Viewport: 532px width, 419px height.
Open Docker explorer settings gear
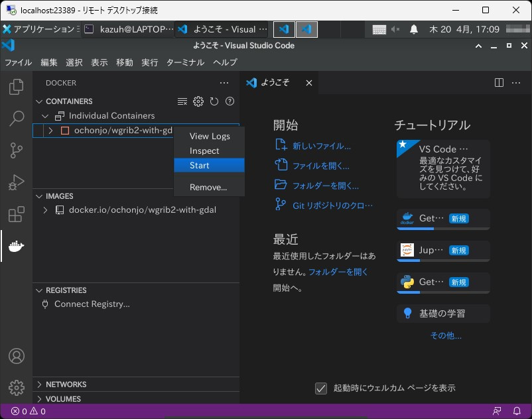198,101
